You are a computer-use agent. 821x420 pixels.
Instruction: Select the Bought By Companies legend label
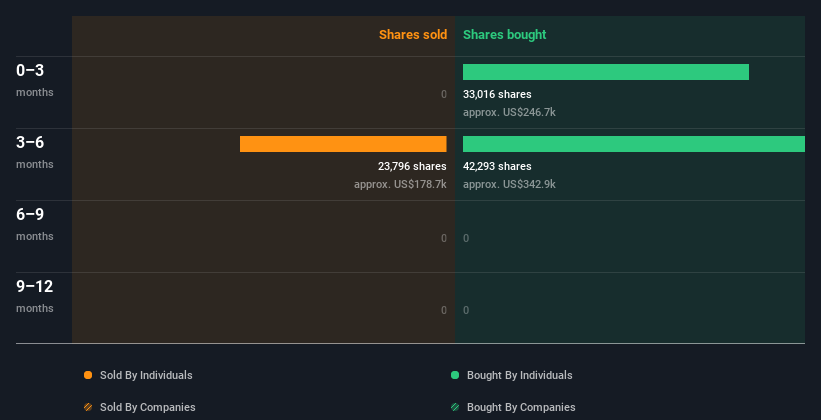pyautogui.click(x=521, y=407)
